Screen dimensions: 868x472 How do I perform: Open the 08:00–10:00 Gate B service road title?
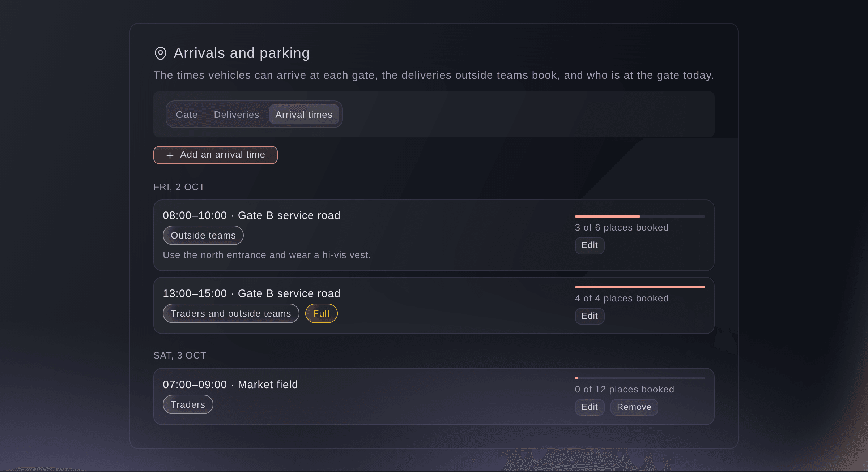point(251,215)
